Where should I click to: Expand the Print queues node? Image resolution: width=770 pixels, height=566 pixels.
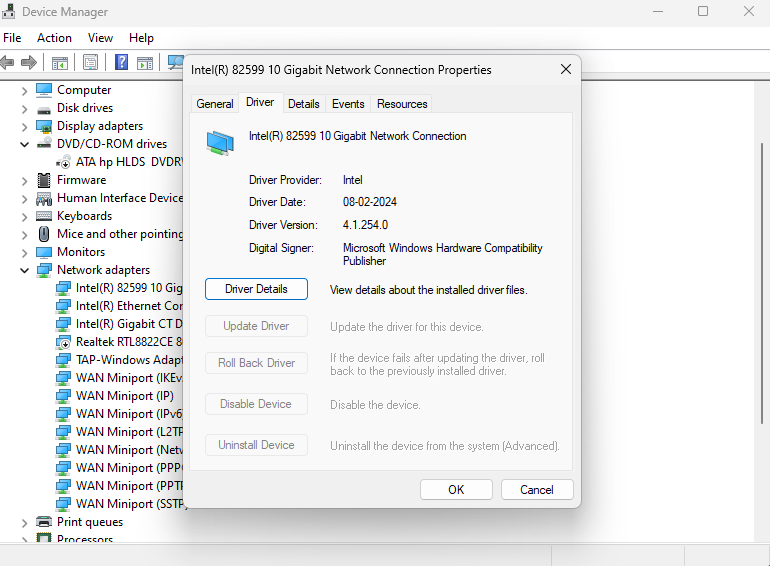[x=25, y=523]
